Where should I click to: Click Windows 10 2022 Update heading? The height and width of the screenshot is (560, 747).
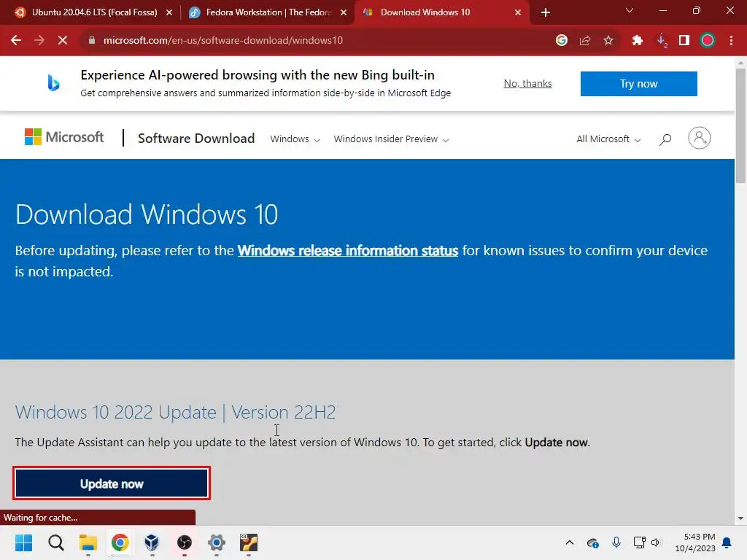[175, 412]
